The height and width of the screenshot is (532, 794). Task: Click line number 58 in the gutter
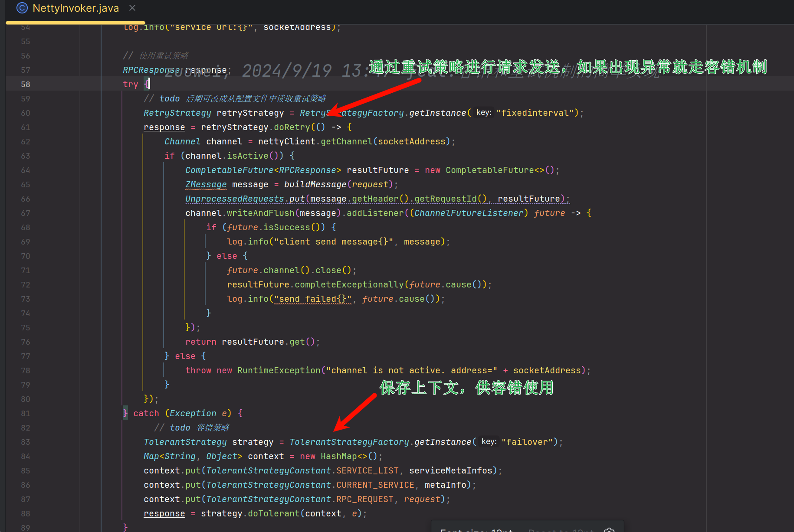[x=26, y=84]
